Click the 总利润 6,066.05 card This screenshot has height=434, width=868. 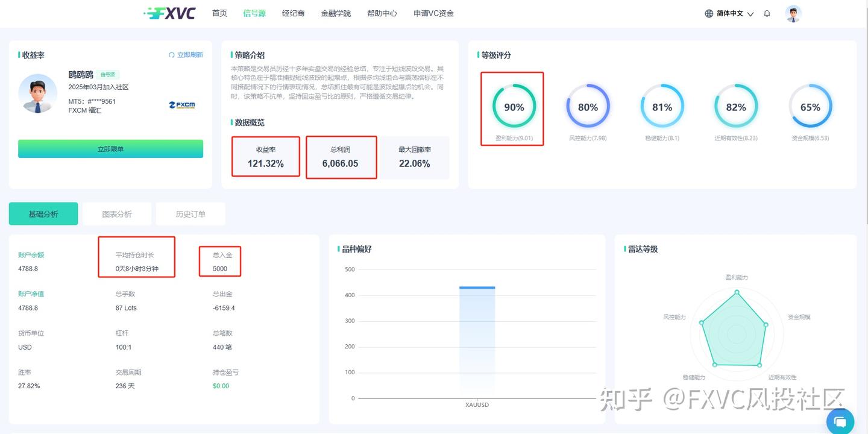(341, 157)
